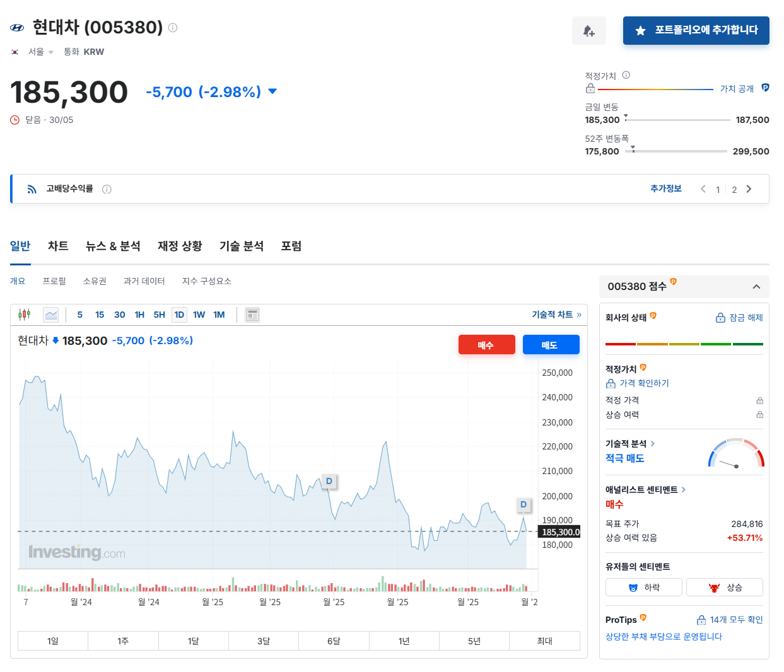Go to next news item with right chevron
This screenshot has width=784, height=672.
click(x=749, y=189)
